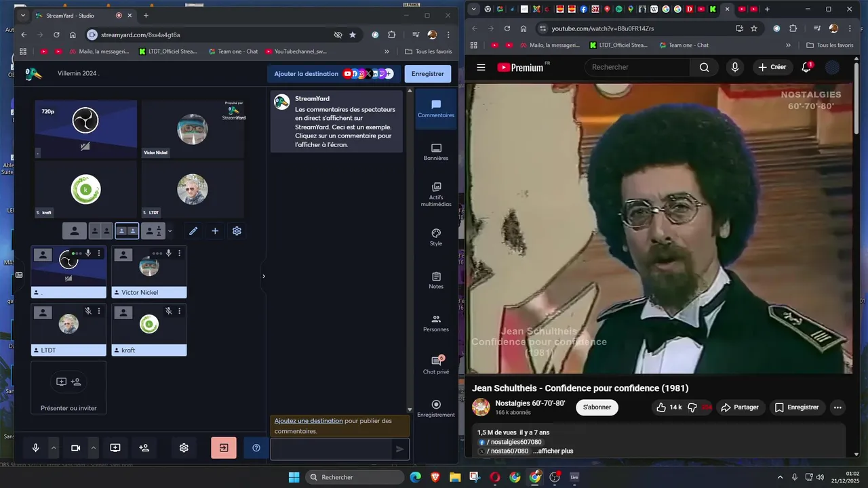This screenshot has width=868, height=488.
Task: Open Chat privé with unread badge
Action: (436, 365)
